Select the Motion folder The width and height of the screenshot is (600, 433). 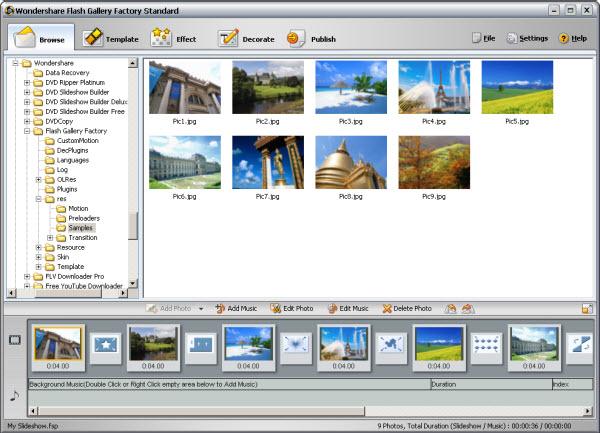coord(72,208)
